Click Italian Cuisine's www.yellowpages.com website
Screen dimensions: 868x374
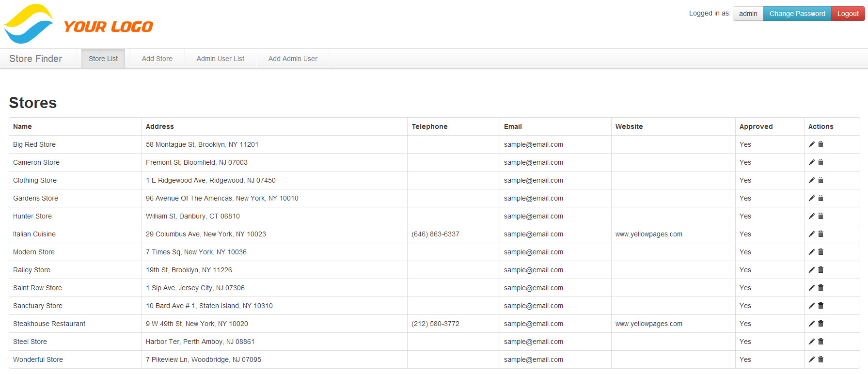[x=649, y=234]
